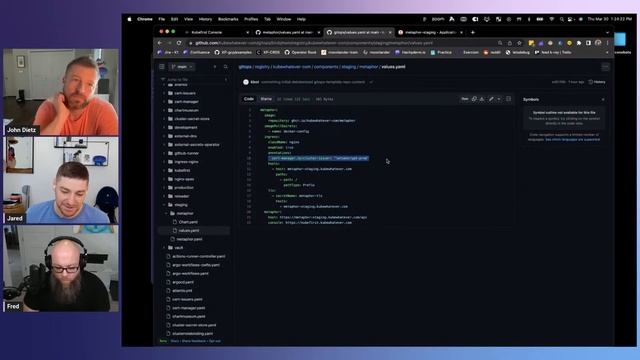Viewport: 640px width, 360px height.
Task: Open the Apple menu
Action: [x=130, y=19]
